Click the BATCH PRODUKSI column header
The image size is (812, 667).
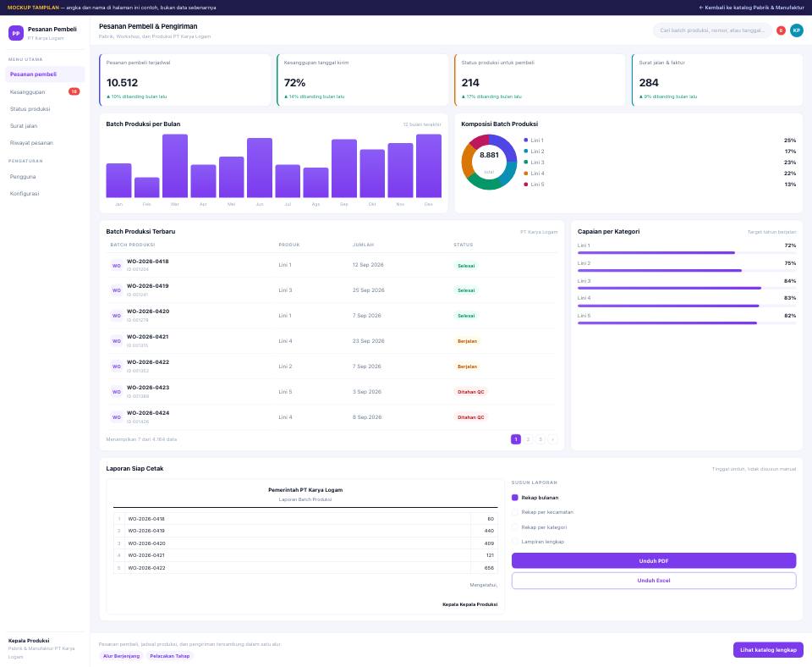tap(133, 245)
